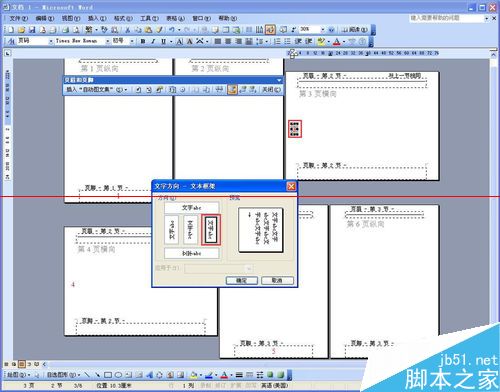Screen dimensions: 500x392
Task: Toggle italic formatting with the I button
Action: (x=153, y=41)
